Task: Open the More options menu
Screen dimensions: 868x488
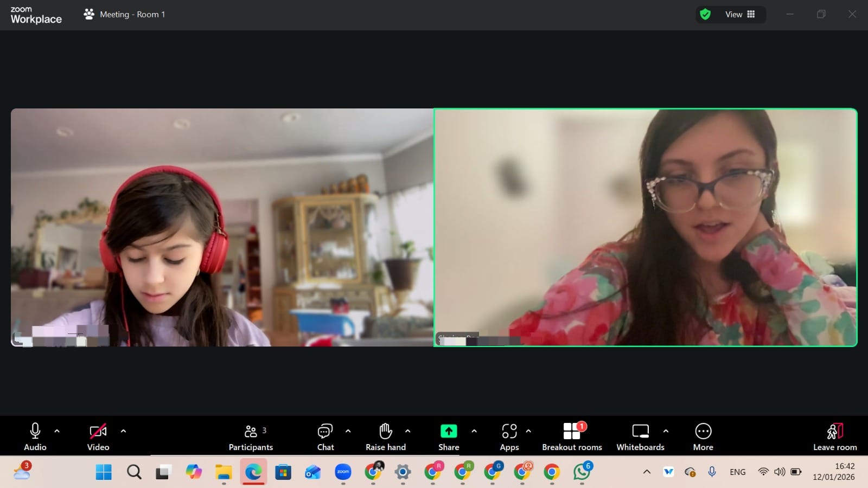Action: [703, 437]
